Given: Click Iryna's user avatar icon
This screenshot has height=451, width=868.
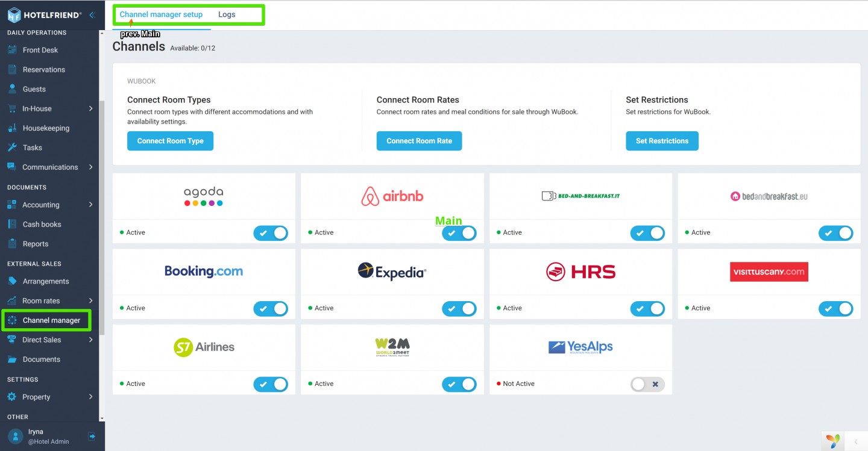Looking at the screenshot, I should [x=16, y=436].
